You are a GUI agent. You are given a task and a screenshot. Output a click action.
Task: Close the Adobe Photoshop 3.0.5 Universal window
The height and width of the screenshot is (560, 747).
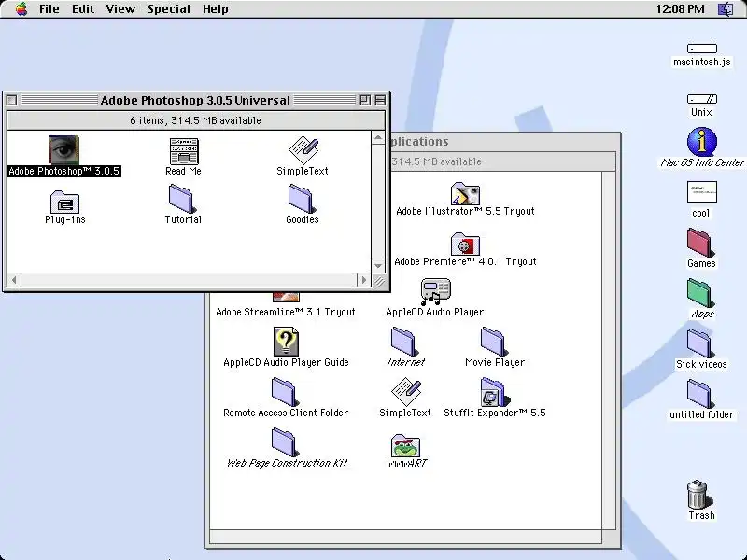pos(12,101)
